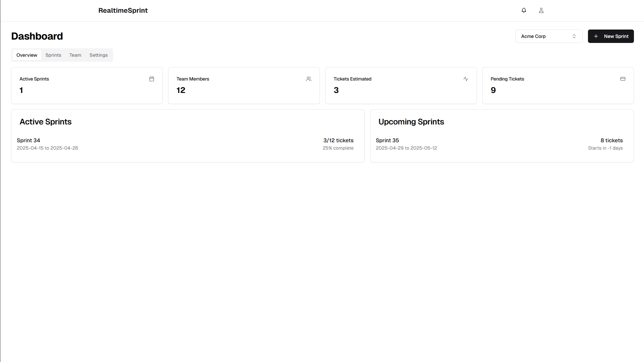Click the 25% complete label
Viewport: 644px width, 362px height.
pos(338,148)
